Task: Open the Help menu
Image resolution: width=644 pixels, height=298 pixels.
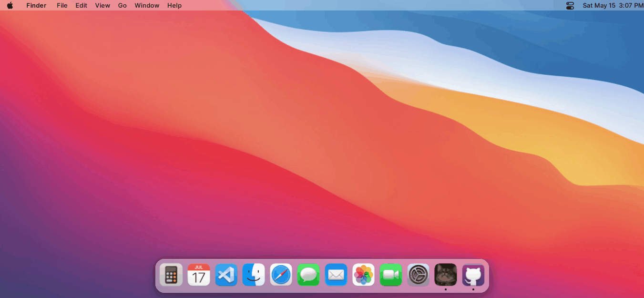Action: click(174, 5)
